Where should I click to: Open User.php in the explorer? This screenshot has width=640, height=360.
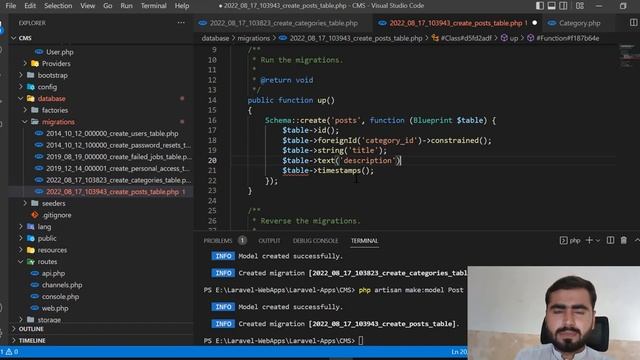[60, 52]
